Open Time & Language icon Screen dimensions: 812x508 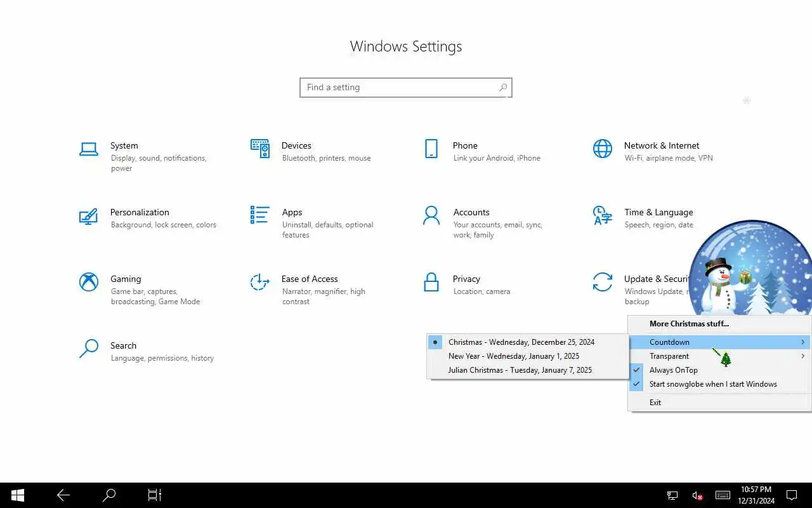(x=603, y=215)
